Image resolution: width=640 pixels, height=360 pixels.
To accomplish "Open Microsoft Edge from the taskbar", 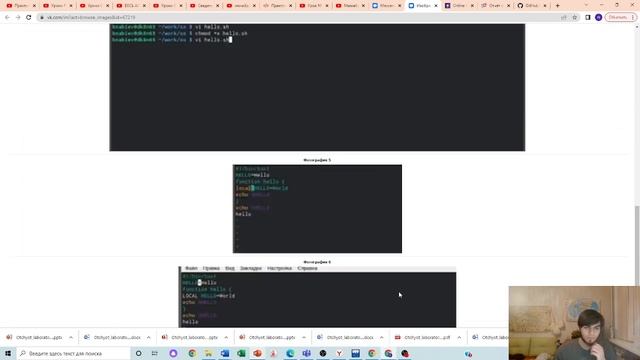I will pyautogui.click(x=290, y=353).
